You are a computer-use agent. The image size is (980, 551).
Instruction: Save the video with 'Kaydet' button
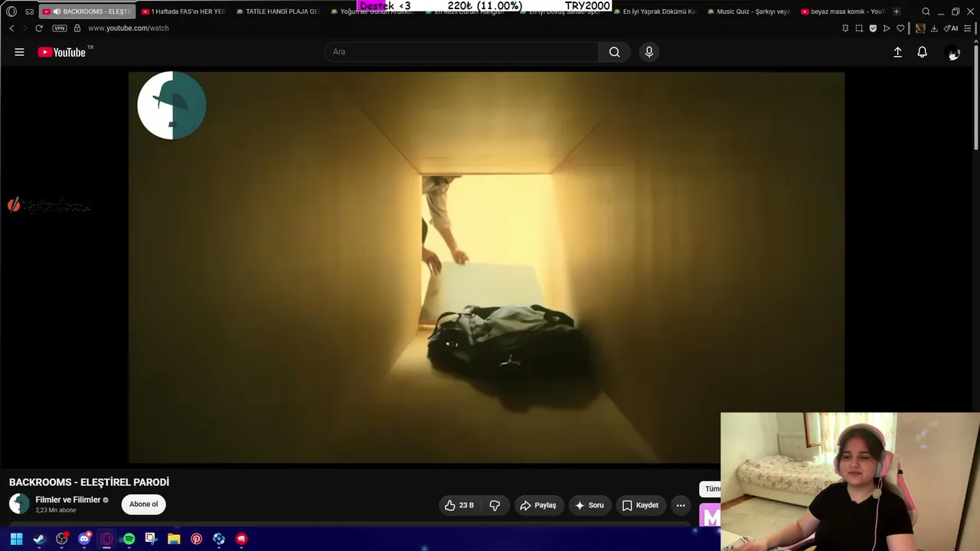640,505
